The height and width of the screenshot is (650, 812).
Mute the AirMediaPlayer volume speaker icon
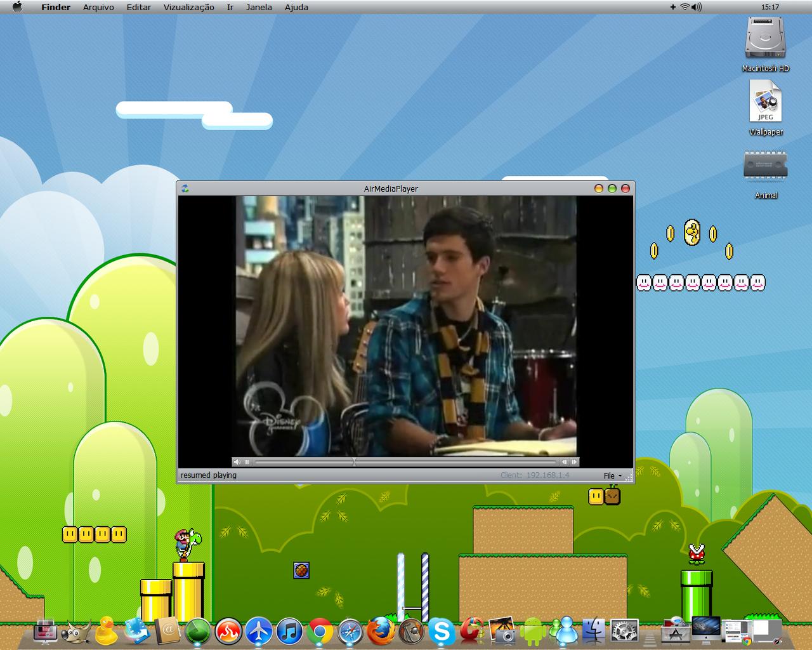point(237,462)
